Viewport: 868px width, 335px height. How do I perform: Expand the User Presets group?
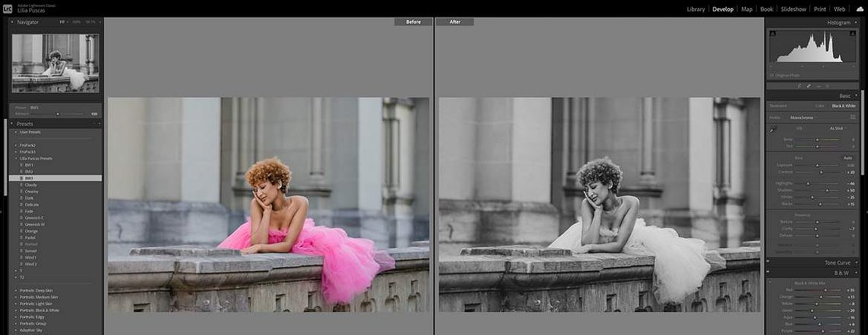pos(15,133)
